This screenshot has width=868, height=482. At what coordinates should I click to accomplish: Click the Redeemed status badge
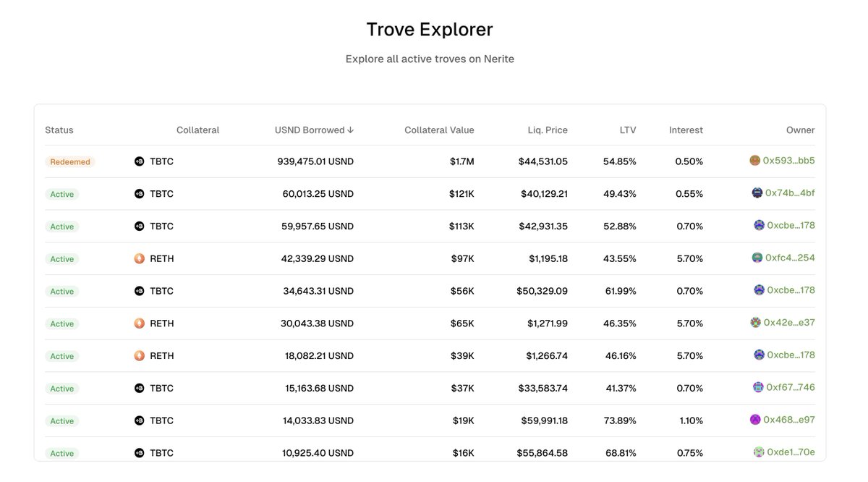coord(70,162)
